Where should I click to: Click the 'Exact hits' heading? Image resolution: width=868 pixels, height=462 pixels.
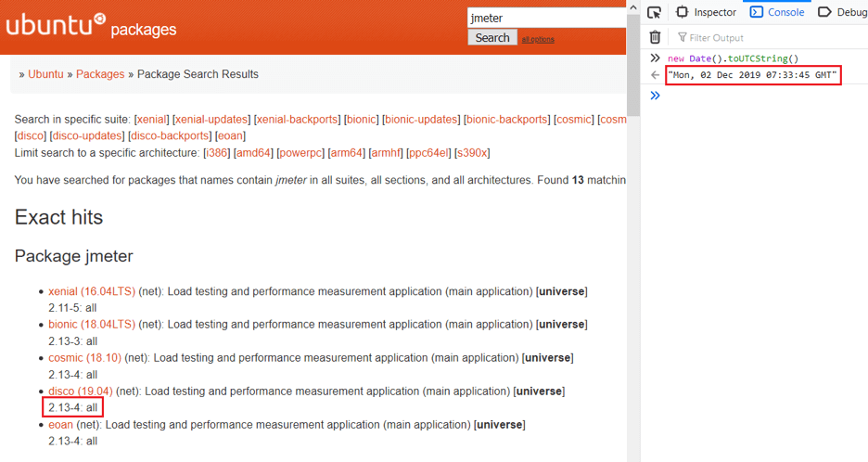tap(58, 217)
